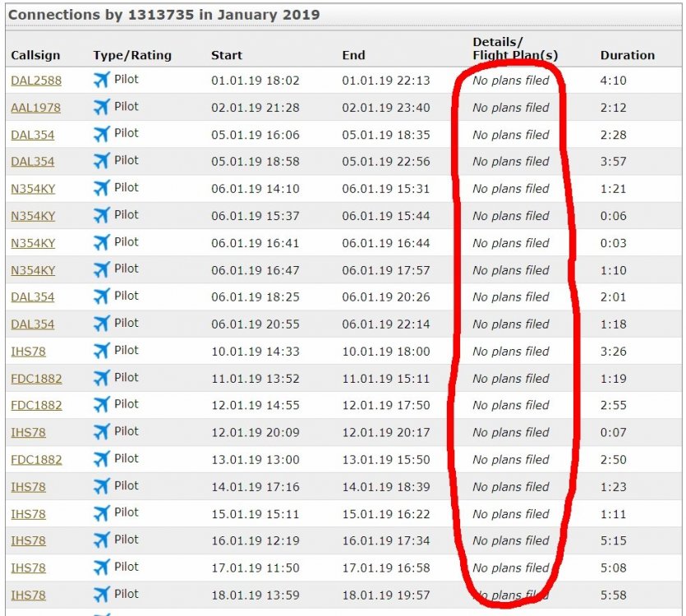
Task: Open the AAL1978 callsign link
Action: click(x=35, y=108)
